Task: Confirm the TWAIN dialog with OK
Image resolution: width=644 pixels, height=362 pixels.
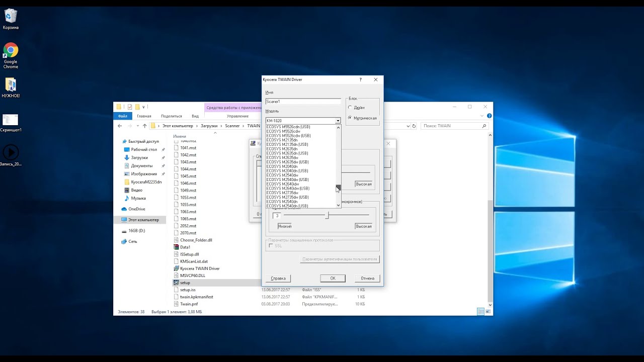Action: tap(333, 278)
